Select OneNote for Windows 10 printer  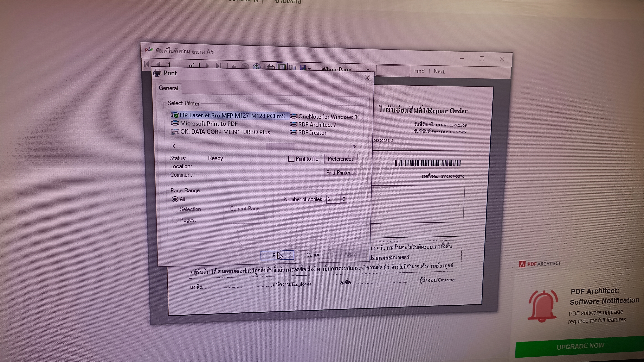click(x=325, y=116)
